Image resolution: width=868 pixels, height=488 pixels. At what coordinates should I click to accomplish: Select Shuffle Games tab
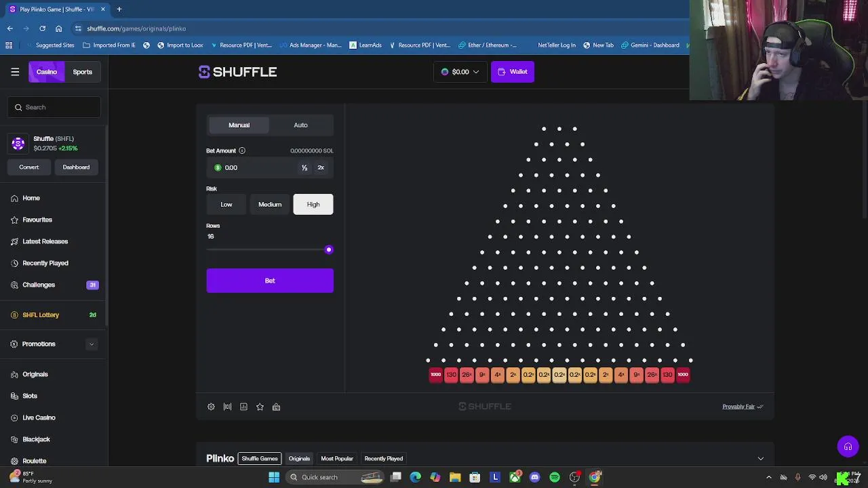(260, 459)
